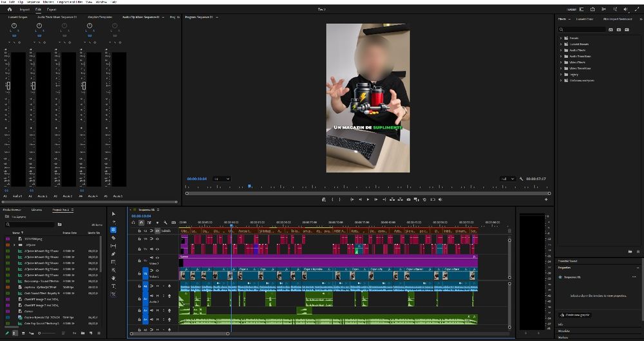Expand Audio Transitions folder
The height and width of the screenshot is (341, 644).
pyautogui.click(x=561, y=56)
